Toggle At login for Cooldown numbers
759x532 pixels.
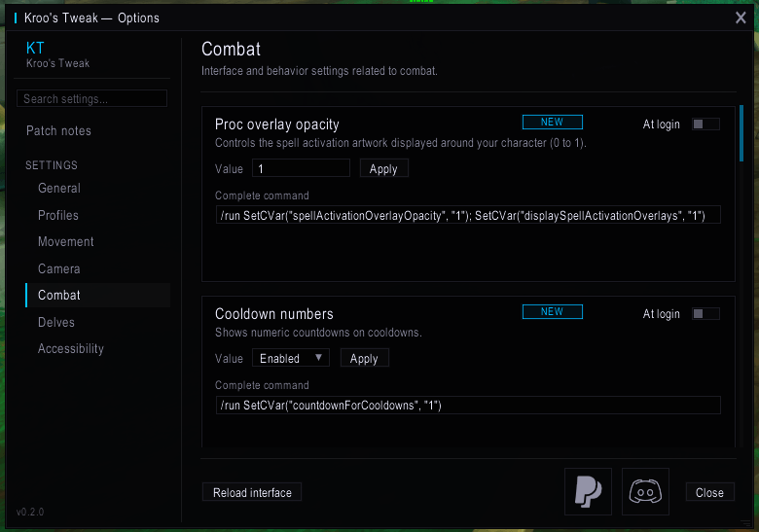705,314
